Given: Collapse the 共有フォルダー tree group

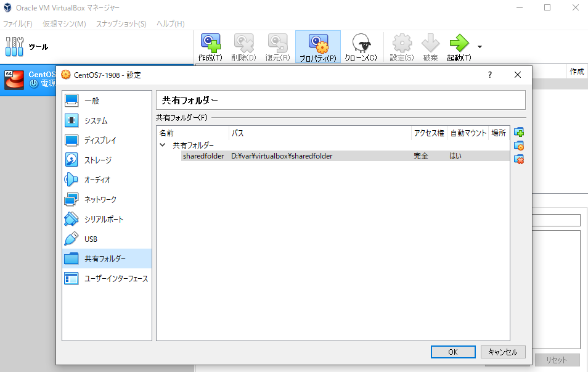Looking at the screenshot, I should point(163,145).
